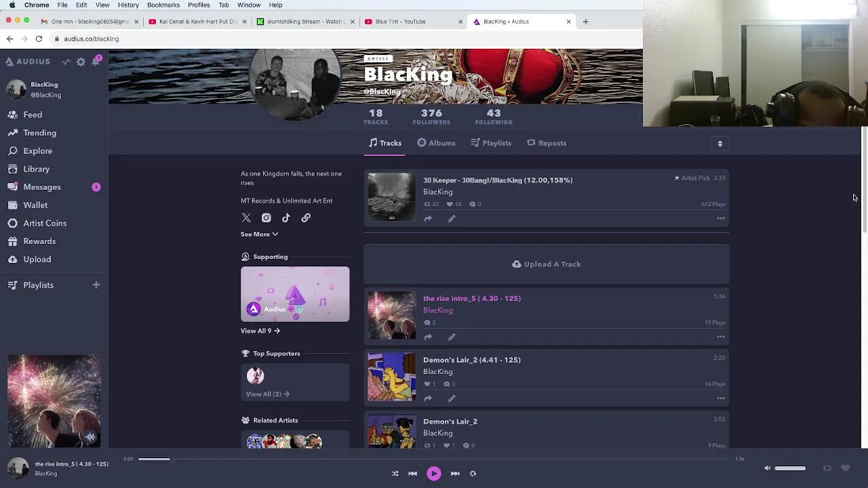
Task: Click the play button in the player bar
Action: coord(434,474)
